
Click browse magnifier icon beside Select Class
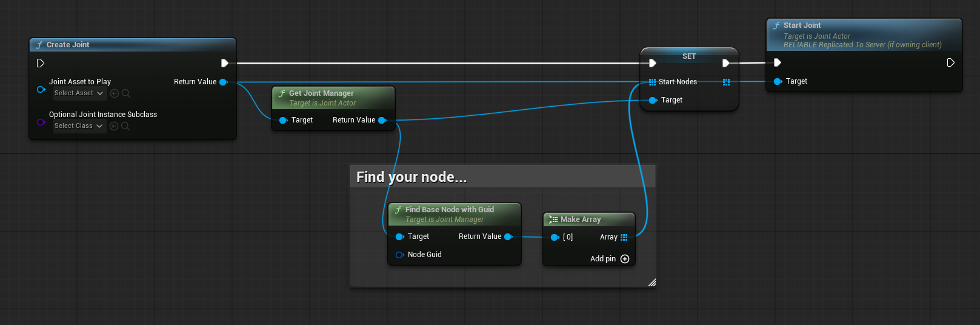tap(126, 126)
